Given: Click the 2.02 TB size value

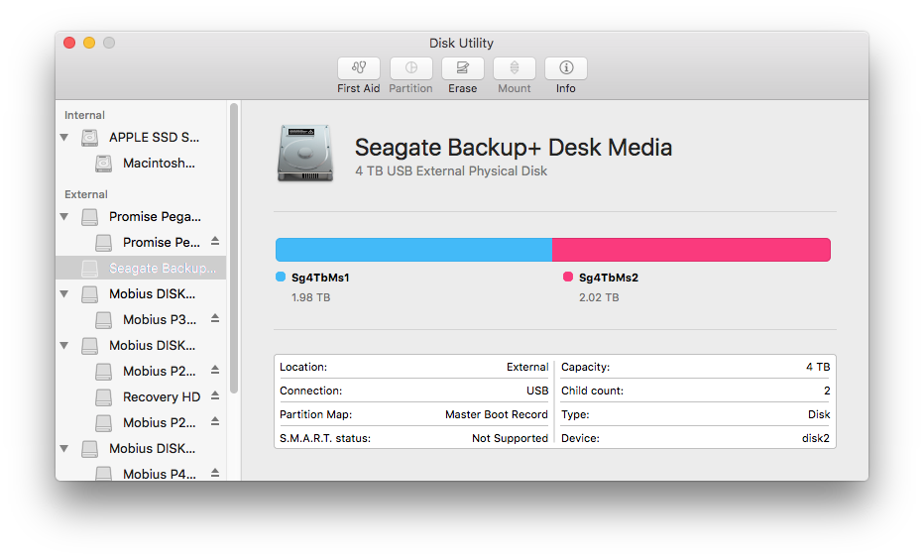Looking at the screenshot, I should 599,297.
